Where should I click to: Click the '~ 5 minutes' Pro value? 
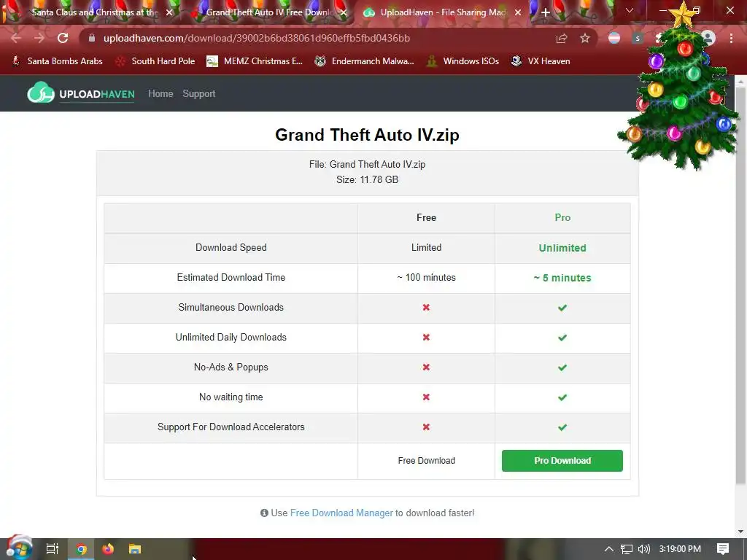coord(562,278)
